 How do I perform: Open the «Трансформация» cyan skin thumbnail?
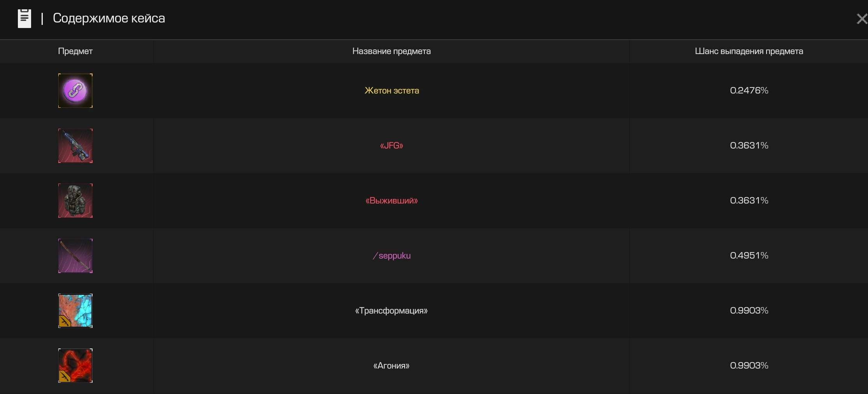point(75,311)
